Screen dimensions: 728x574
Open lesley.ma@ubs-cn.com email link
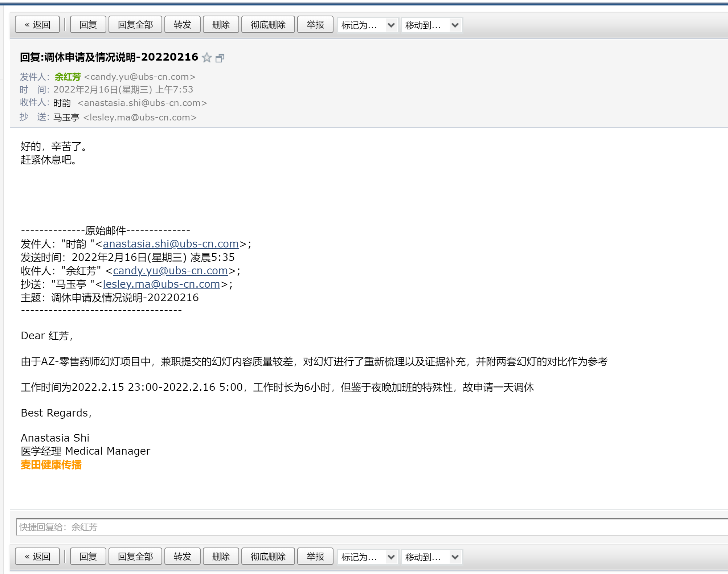coord(161,284)
